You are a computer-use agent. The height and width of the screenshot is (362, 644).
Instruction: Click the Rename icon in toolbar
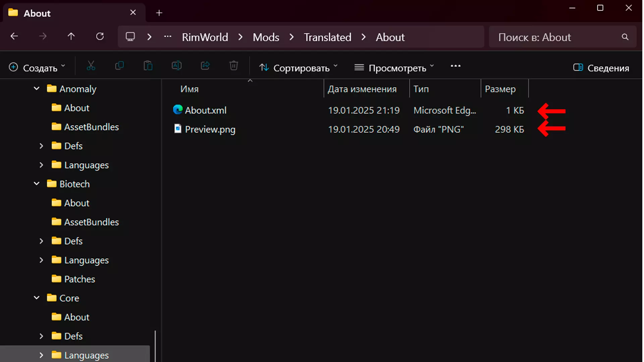tap(176, 66)
